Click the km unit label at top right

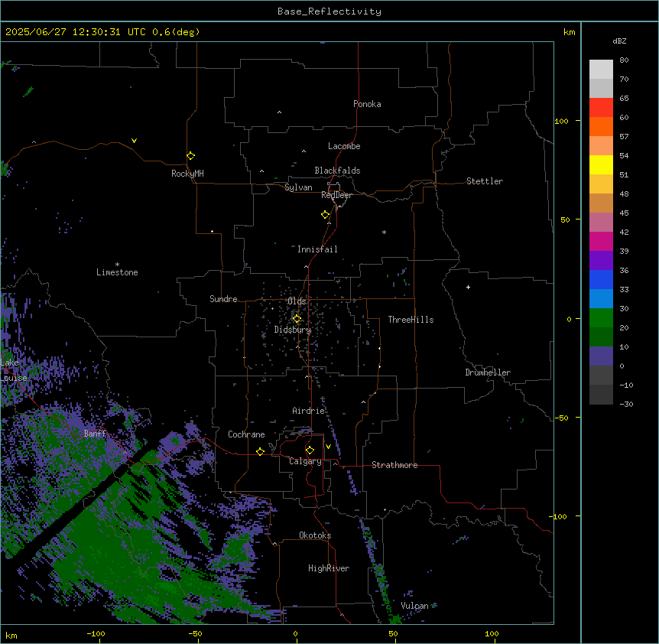click(570, 32)
